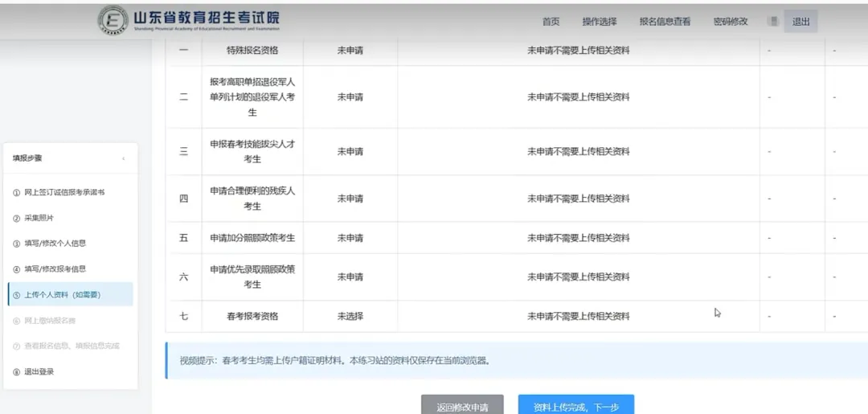Image resolution: width=868 pixels, height=414 pixels.
Task: Open the 操作选择 menu
Action: point(600,22)
